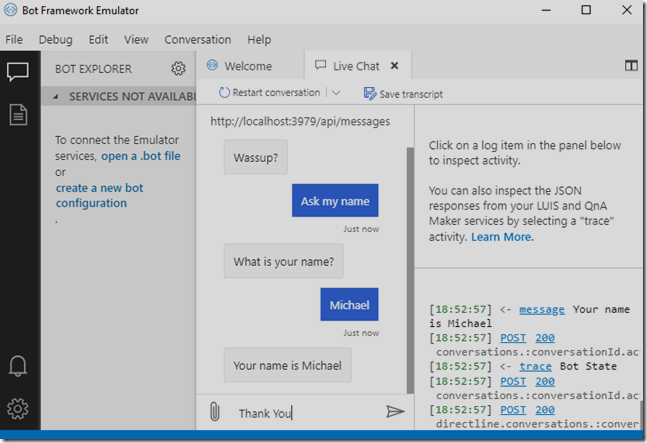Select the 'What is your name?' bot message
Screen dimensions: 647x443
pos(283,261)
